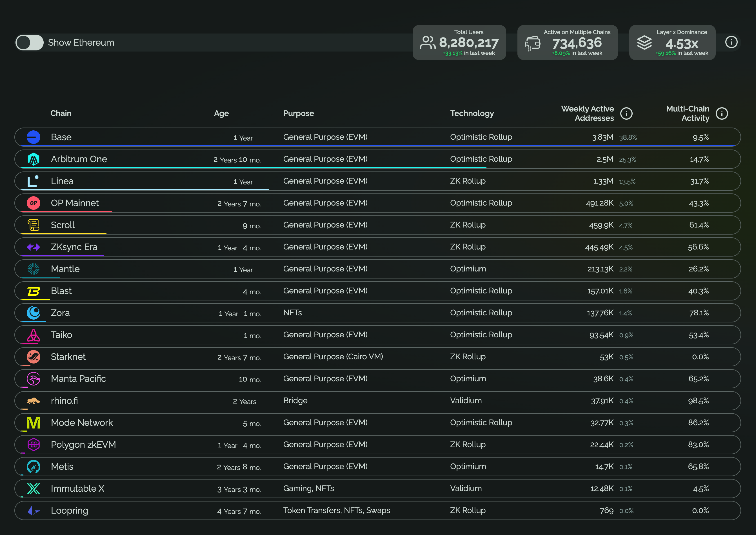Click the Starknet logo icon
This screenshot has height=535, width=756.
coord(33,357)
